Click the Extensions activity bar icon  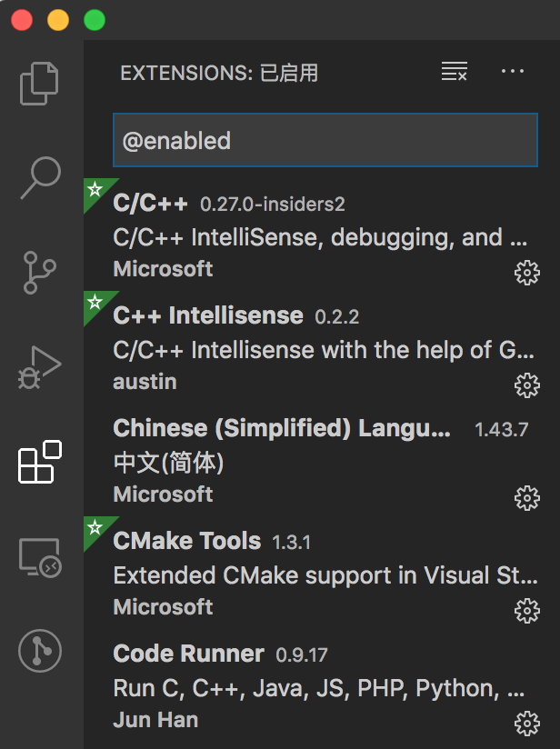click(40, 463)
